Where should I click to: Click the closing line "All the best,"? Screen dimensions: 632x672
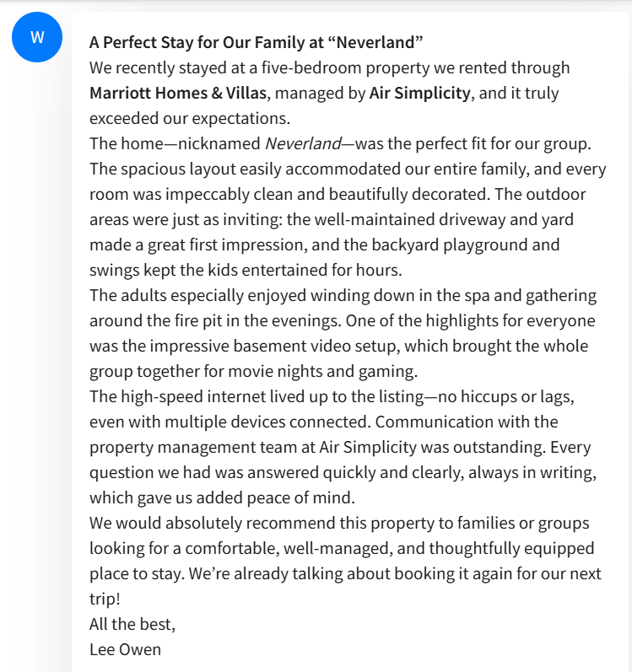[x=132, y=624]
